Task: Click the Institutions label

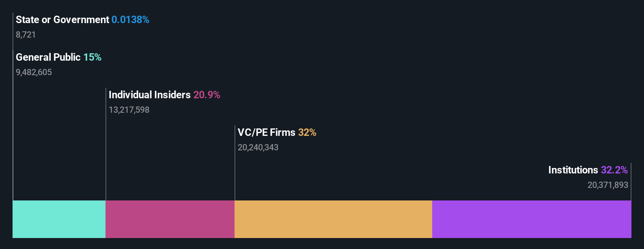Action: tap(573, 170)
